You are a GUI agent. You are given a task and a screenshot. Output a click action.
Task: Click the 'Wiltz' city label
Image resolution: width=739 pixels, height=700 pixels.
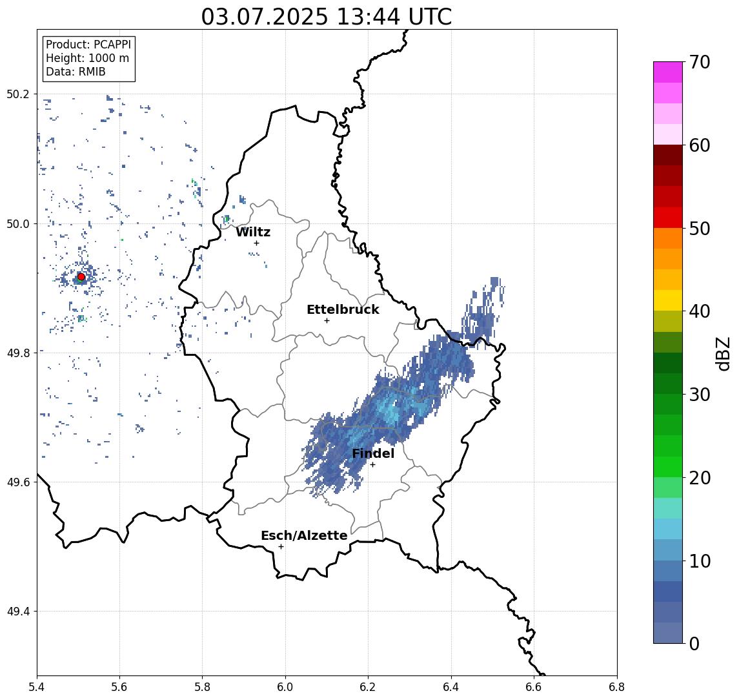coord(253,232)
